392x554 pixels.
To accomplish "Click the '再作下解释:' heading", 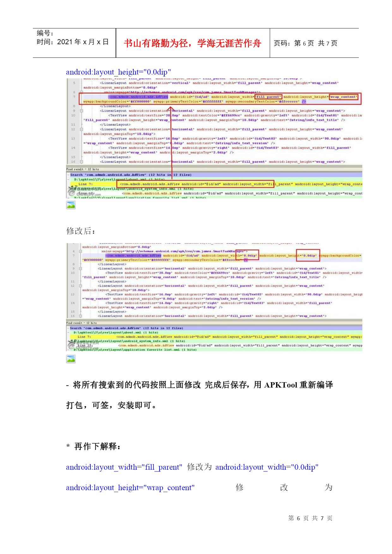I will click(97, 447).
